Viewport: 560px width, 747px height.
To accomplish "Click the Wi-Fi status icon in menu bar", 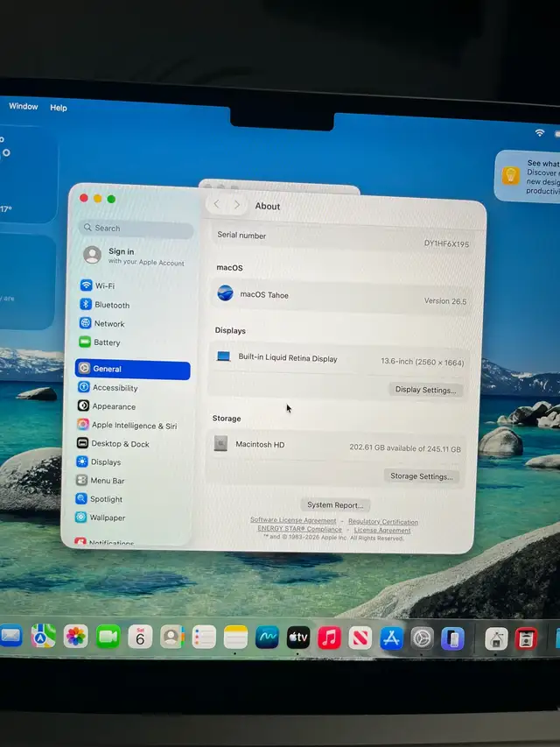I will pos(540,133).
